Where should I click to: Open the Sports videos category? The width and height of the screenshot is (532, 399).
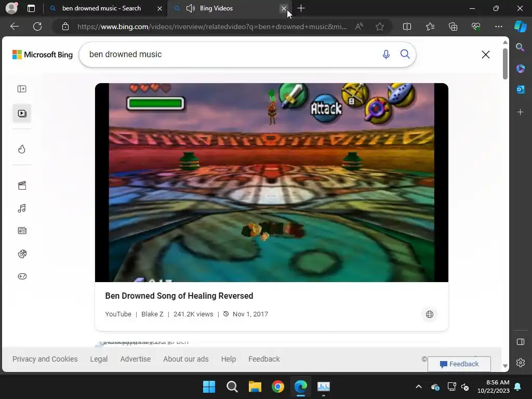[x=22, y=254]
